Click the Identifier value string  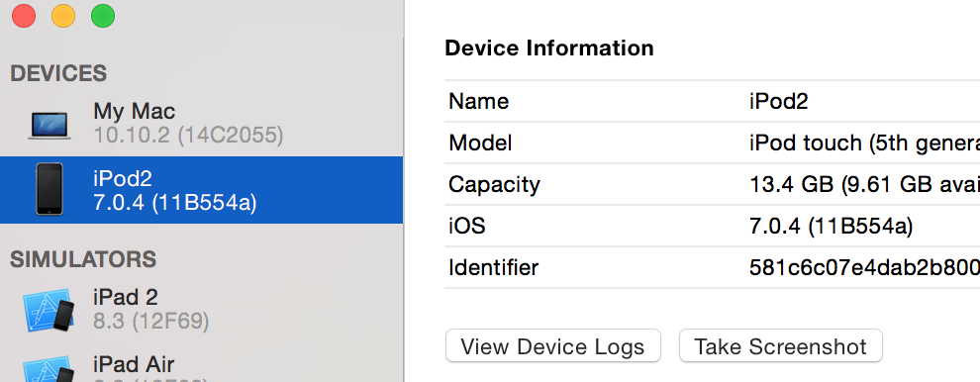pyautogui.click(x=864, y=267)
